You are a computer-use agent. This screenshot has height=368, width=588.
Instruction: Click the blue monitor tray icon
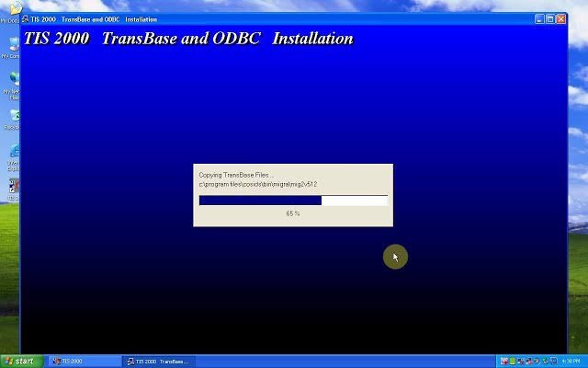pyautogui.click(x=554, y=362)
